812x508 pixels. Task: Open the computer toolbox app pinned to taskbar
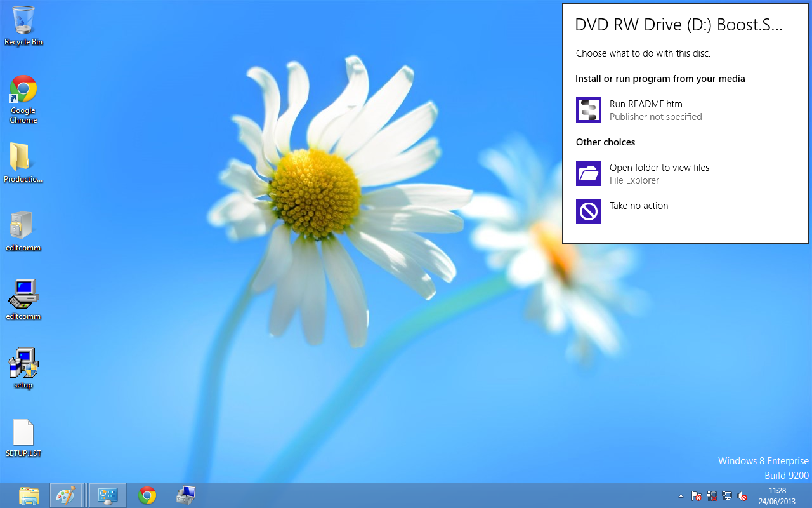(x=185, y=495)
